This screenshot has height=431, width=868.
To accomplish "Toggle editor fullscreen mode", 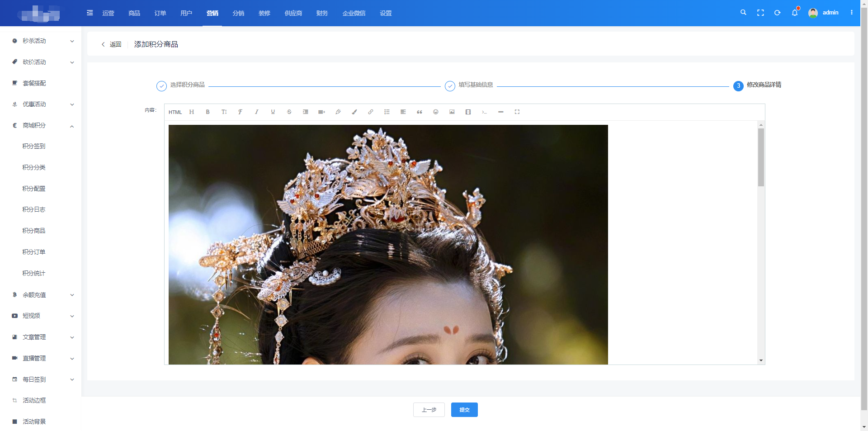I will point(517,112).
